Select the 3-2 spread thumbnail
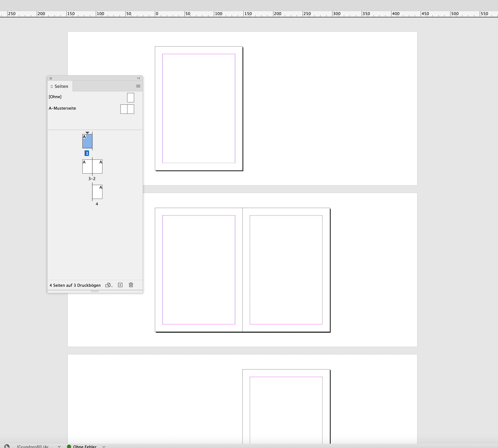The width and height of the screenshot is (498, 448). [x=92, y=166]
